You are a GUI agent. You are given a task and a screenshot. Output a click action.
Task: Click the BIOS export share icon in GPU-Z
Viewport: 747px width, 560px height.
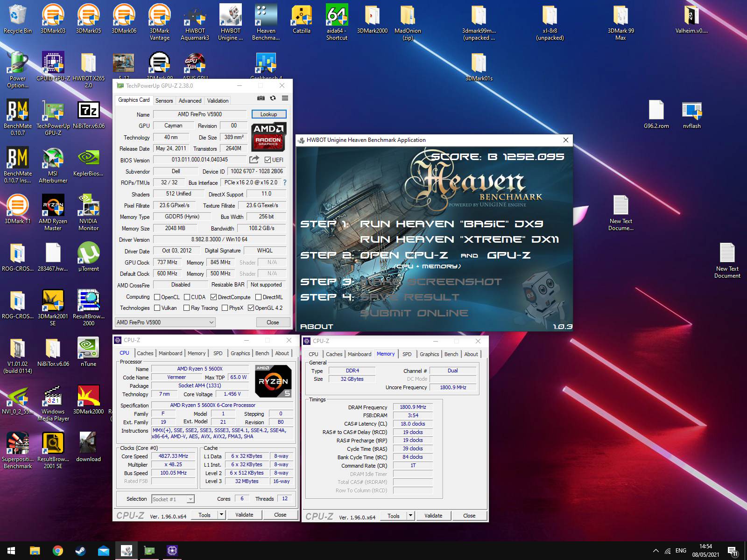[x=254, y=160]
